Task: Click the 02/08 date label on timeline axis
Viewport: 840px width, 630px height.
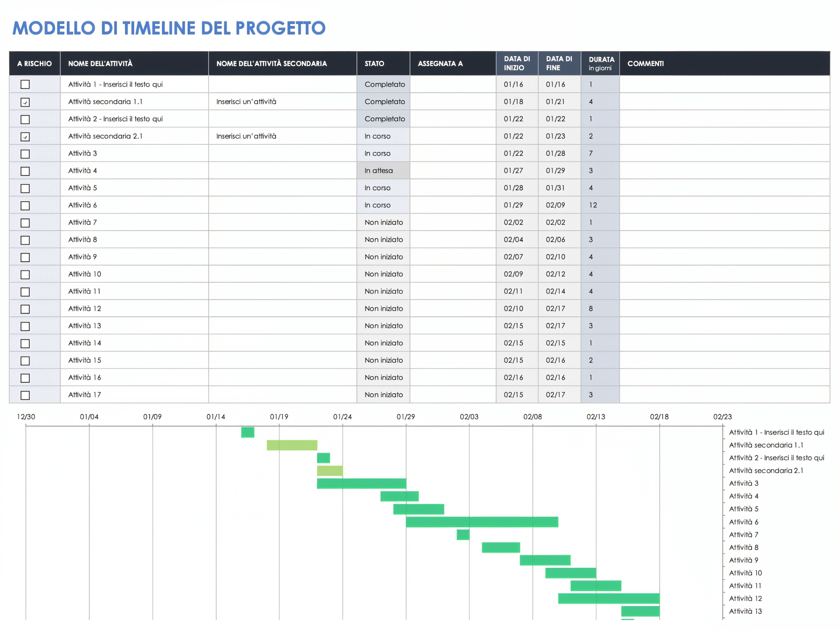Action: tap(532, 417)
